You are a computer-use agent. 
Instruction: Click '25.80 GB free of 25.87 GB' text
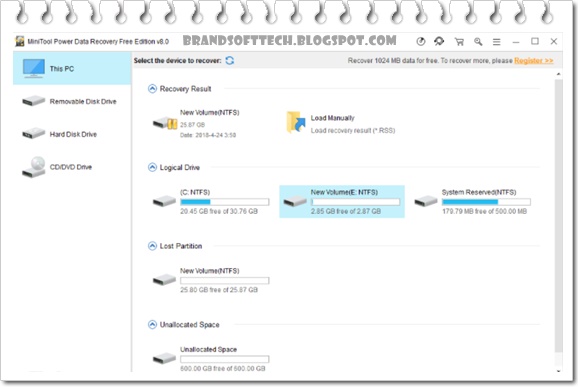pos(219,290)
